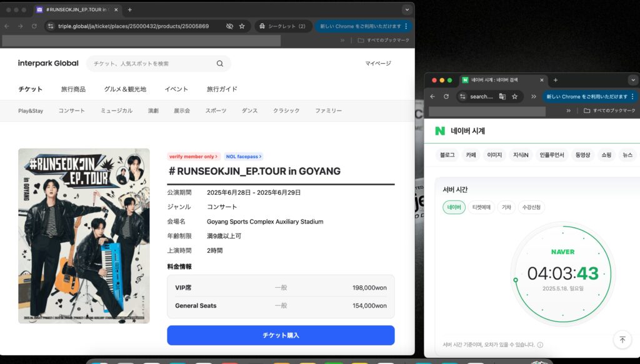
Task: Select the チケット main menu item
Action: pyautogui.click(x=30, y=89)
